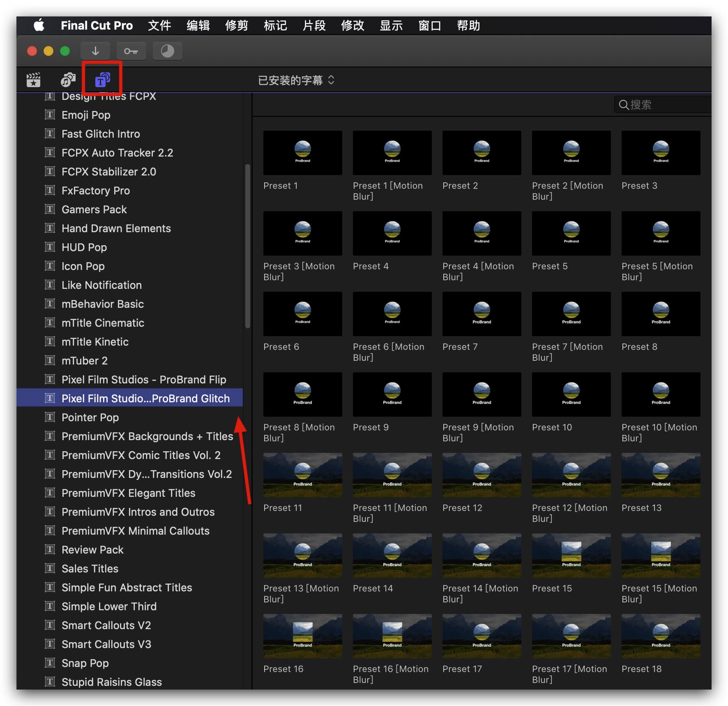Click the import media down-arrow button
Screen dimensions: 728x706
pyautogui.click(x=95, y=51)
